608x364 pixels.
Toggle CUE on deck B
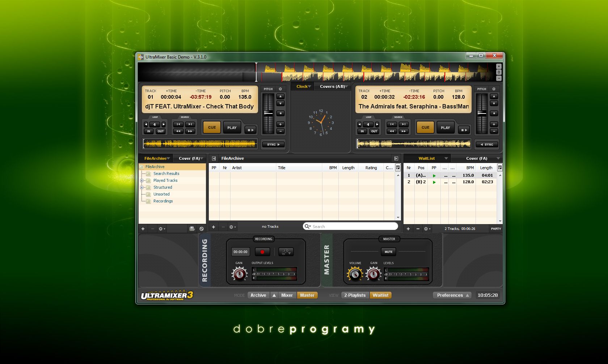coord(425,127)
